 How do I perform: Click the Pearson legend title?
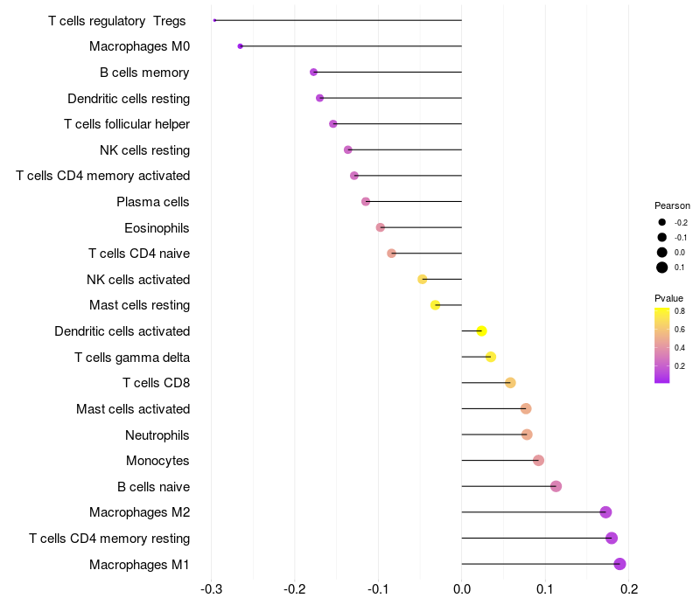click(672, 205)
